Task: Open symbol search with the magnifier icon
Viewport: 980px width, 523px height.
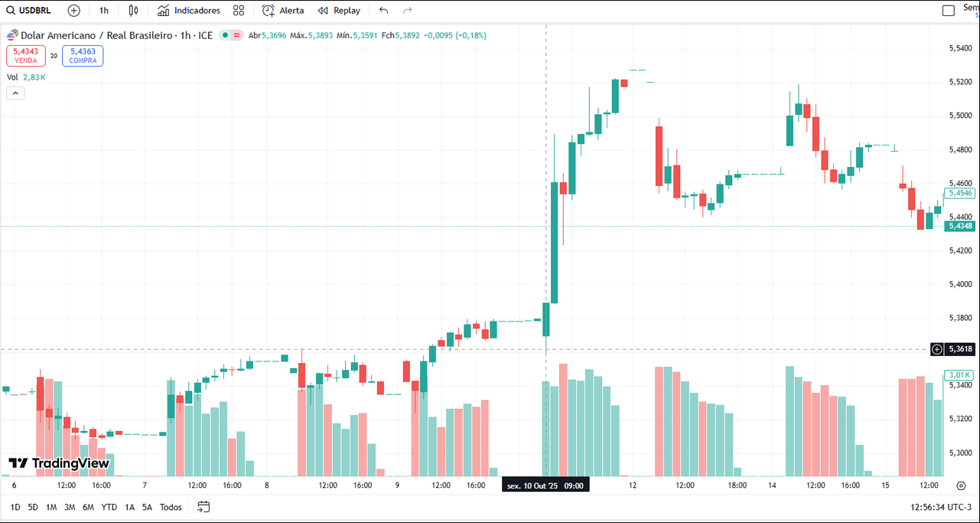Action: point(9,10)
